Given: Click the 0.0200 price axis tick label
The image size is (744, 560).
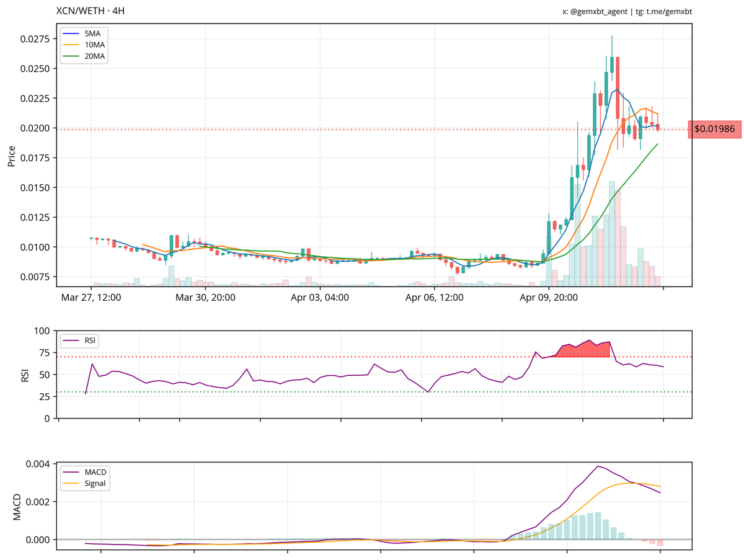Looking at the screenshot, I should click(36, 128).
